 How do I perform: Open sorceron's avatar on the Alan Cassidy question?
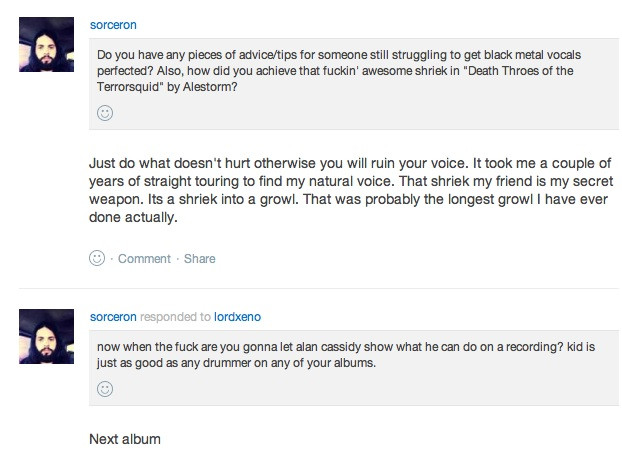(x=47, y=335)
